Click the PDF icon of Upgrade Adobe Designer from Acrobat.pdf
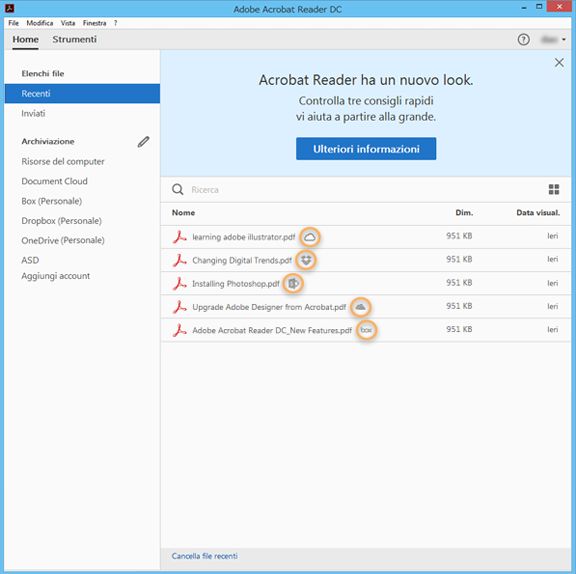The height and width of the screenshot is (574, 576). point(180,307)
